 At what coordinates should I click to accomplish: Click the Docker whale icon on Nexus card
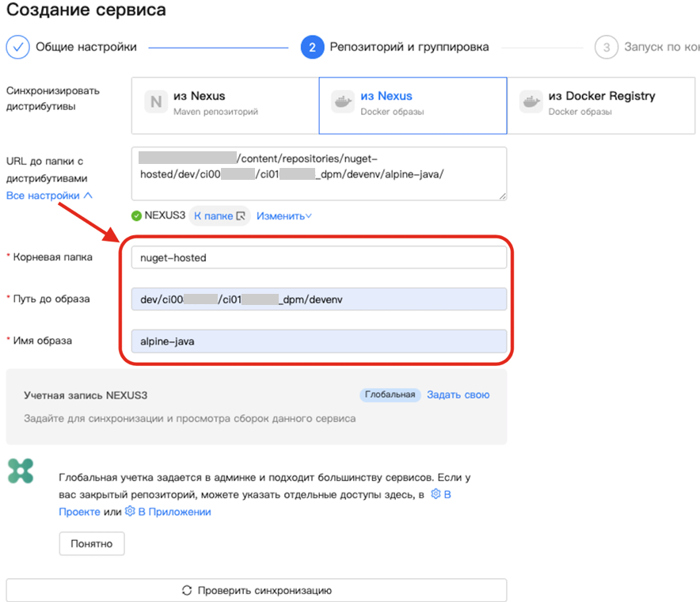pyautogui.click(x=342, y=103)
